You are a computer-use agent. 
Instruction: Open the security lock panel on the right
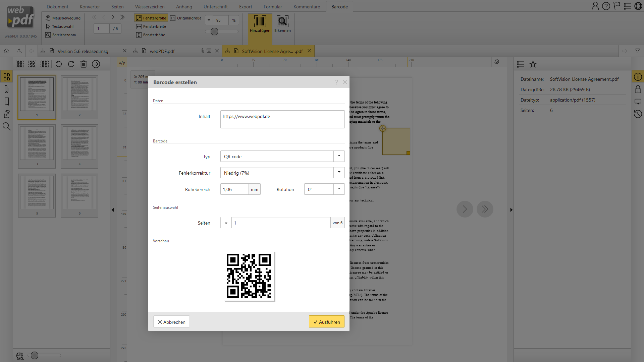(638, 89)
